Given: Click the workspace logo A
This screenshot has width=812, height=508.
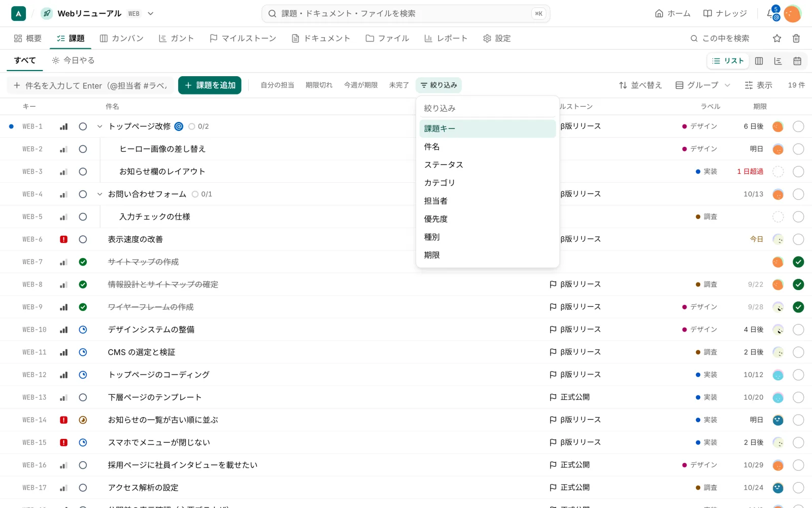Looking at the screenshot, I should pyautogui.click(x=18, y=14).
